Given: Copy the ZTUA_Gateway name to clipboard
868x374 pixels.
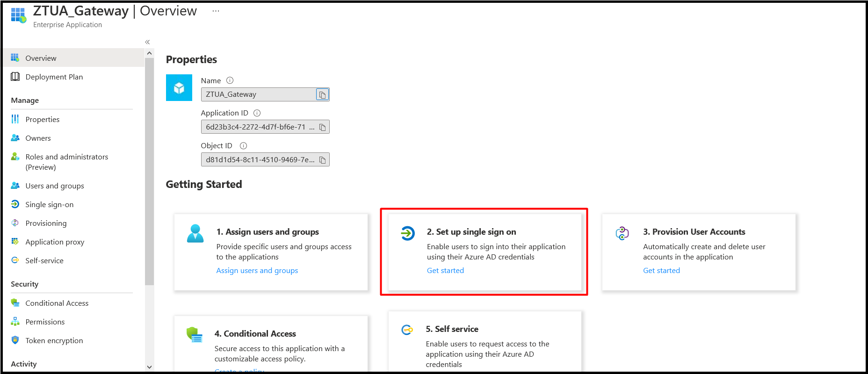Looking at the screenshot, I should coord(322,94).
